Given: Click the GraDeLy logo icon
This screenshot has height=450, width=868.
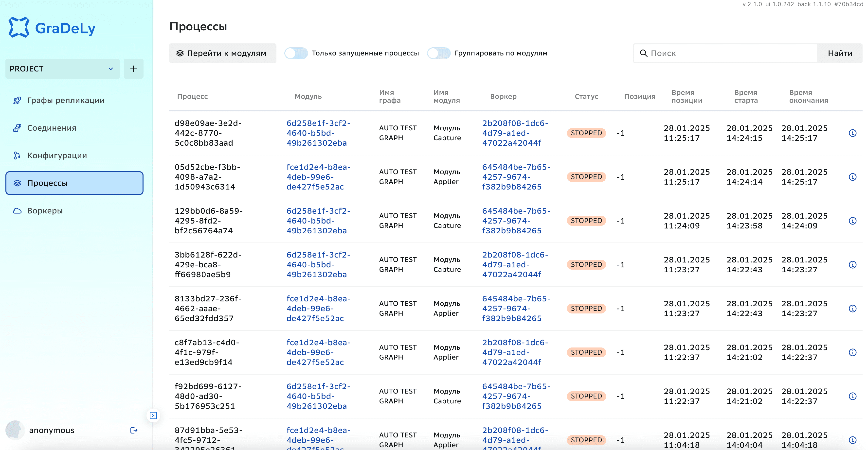Looking at the screenshot, I should [19, 27].
